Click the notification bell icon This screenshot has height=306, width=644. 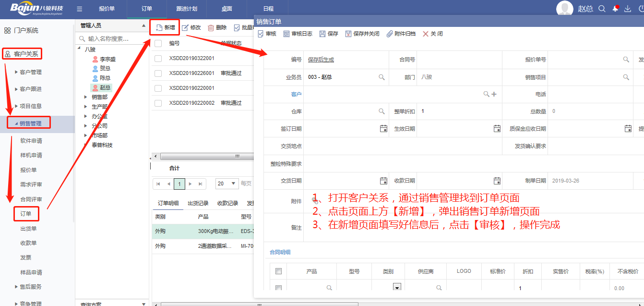[615, 9]
